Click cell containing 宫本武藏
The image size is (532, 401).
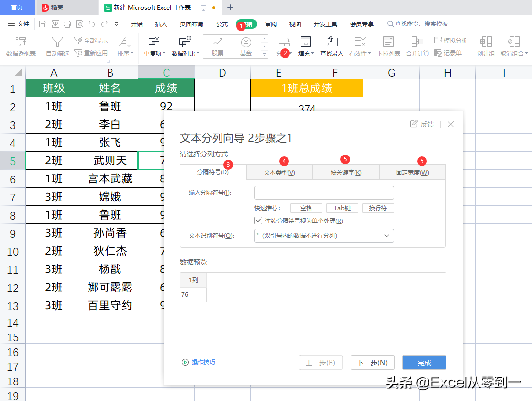point(110,179)
